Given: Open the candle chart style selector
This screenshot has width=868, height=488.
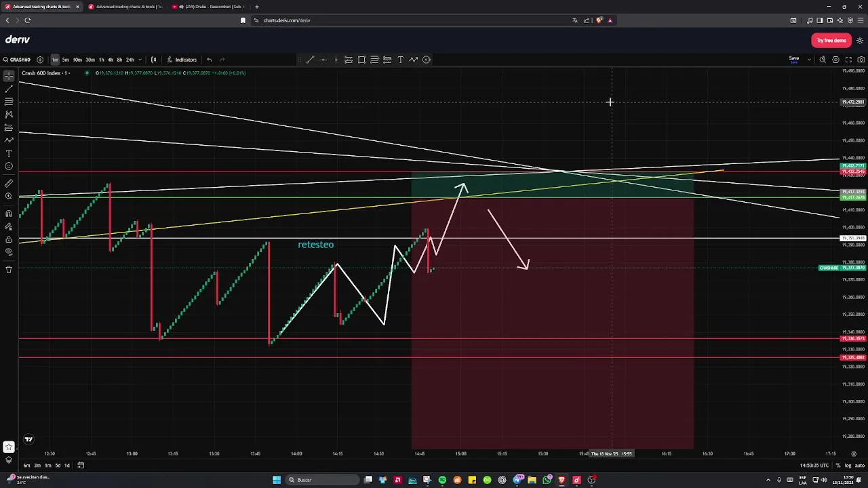Looking at the screenshot, I should [154, 60].
